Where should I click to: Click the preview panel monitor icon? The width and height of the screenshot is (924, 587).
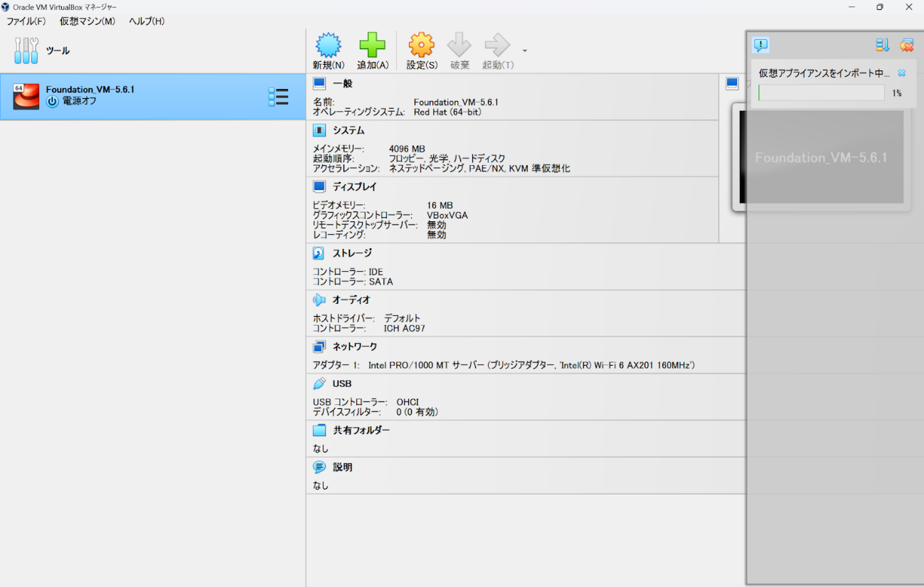(x=733, y=83)
